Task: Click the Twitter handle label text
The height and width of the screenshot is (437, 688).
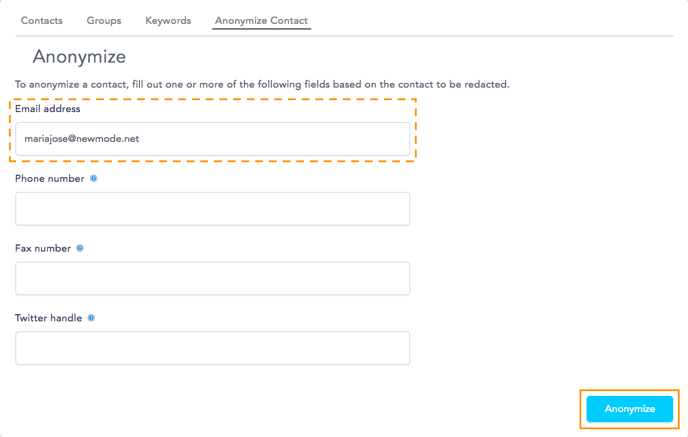Action: [x=49, y=318]
